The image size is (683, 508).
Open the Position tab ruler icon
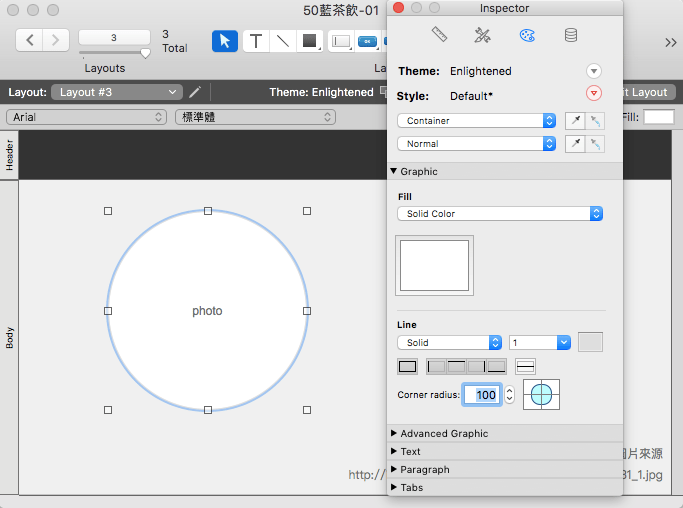tap(439, 36)
